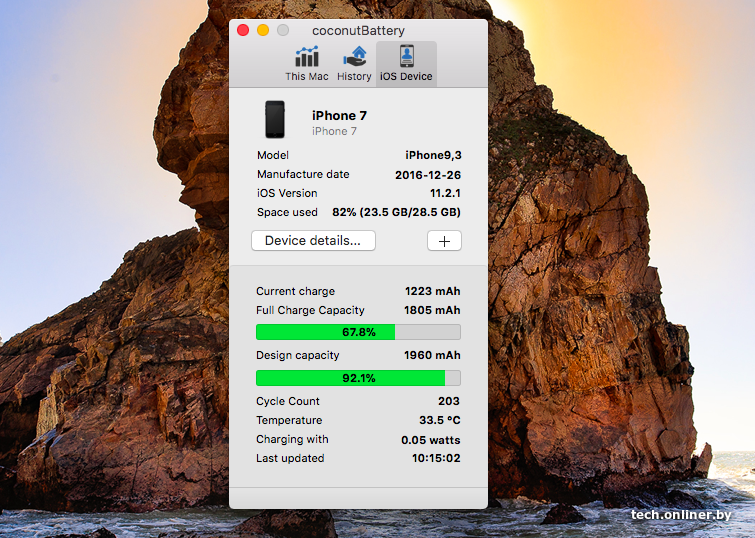Select the iOS Device tab
755x538 pixels.
point(406,64)
